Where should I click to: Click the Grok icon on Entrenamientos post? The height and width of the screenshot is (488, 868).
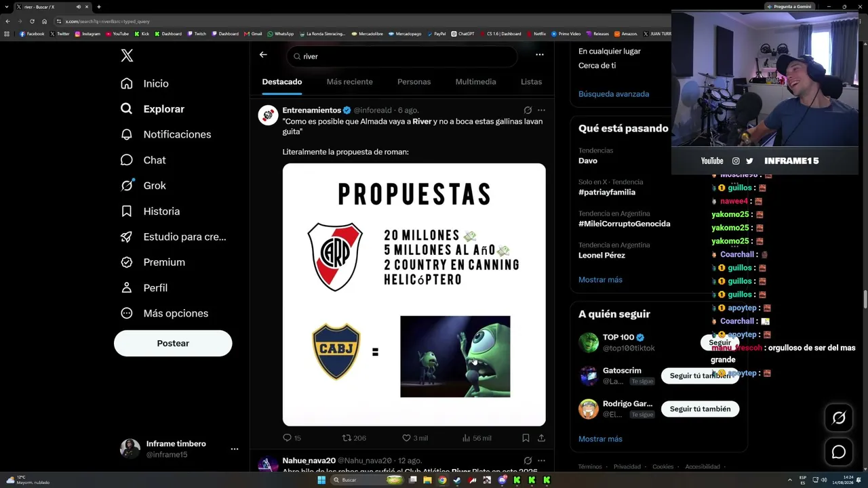click(x=528, y=110)
